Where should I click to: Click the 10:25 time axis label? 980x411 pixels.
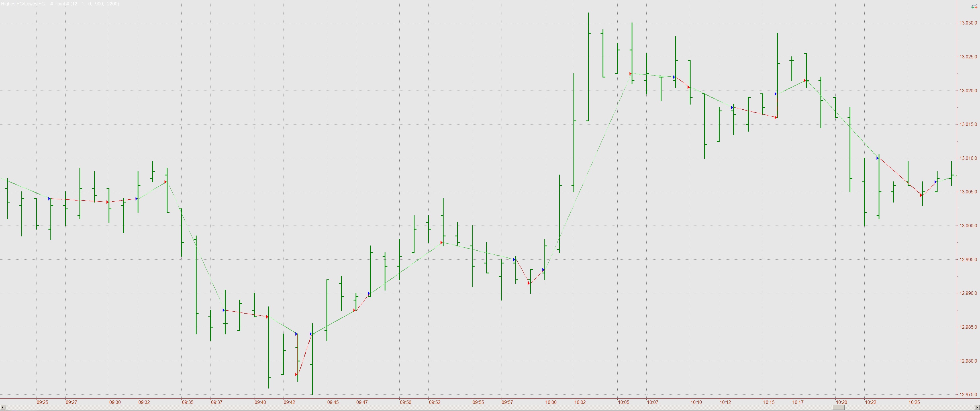pyautogui.click(x=914, y=402)
